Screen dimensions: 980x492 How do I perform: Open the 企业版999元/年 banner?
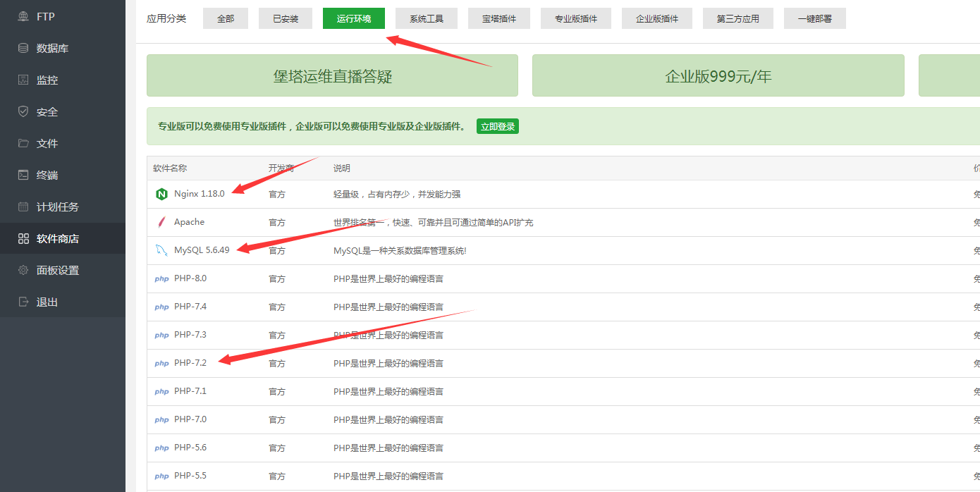pyautogui.click(x=718, y=75)
